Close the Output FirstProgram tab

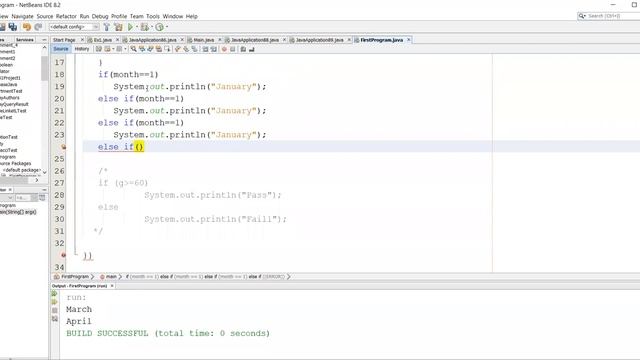click(x=112, y=286)
